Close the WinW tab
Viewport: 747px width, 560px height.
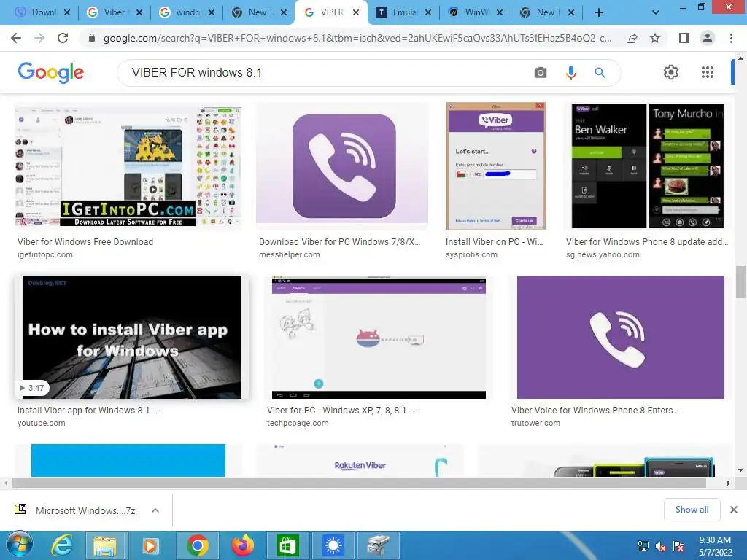coord(499,13)
